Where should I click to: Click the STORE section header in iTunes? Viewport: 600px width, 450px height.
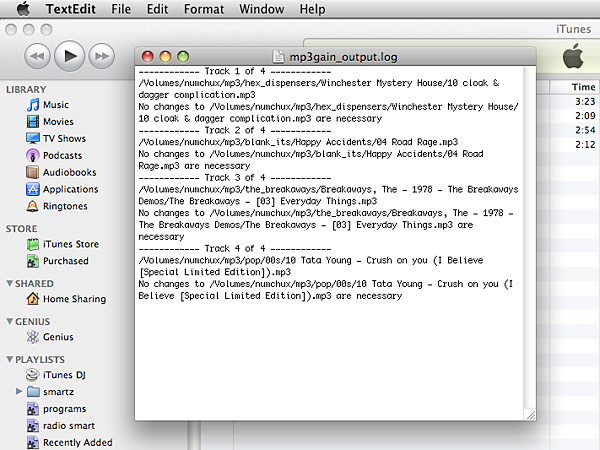(21, 229)
